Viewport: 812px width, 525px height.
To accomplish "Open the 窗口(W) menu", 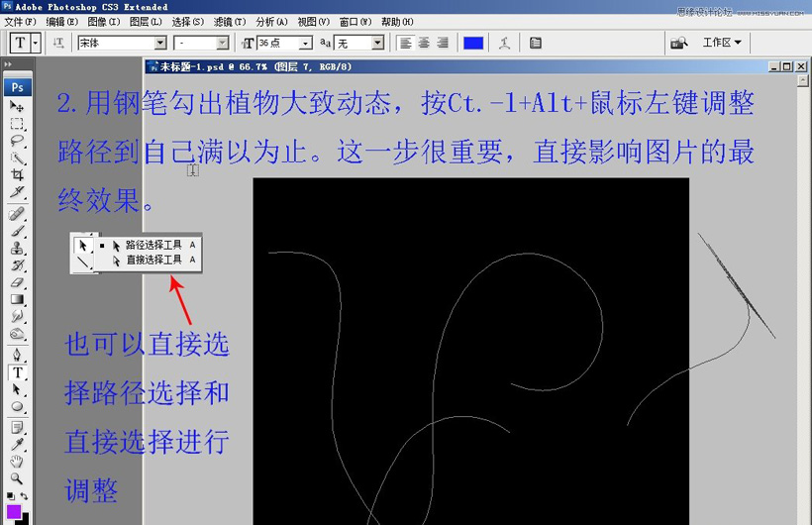I will tap(355, 22).
